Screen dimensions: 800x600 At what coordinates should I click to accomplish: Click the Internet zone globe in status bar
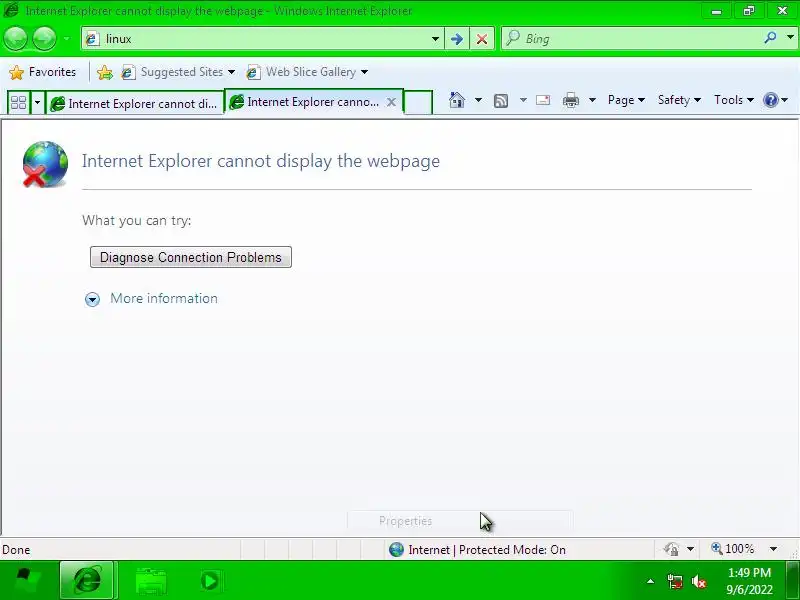pyautogui.click(x=396, y=549)
